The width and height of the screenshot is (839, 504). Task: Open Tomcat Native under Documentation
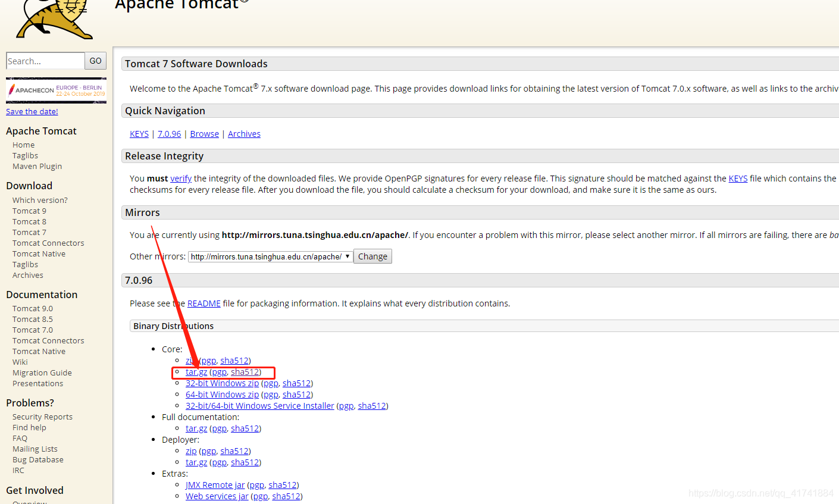tap(39, 351)
